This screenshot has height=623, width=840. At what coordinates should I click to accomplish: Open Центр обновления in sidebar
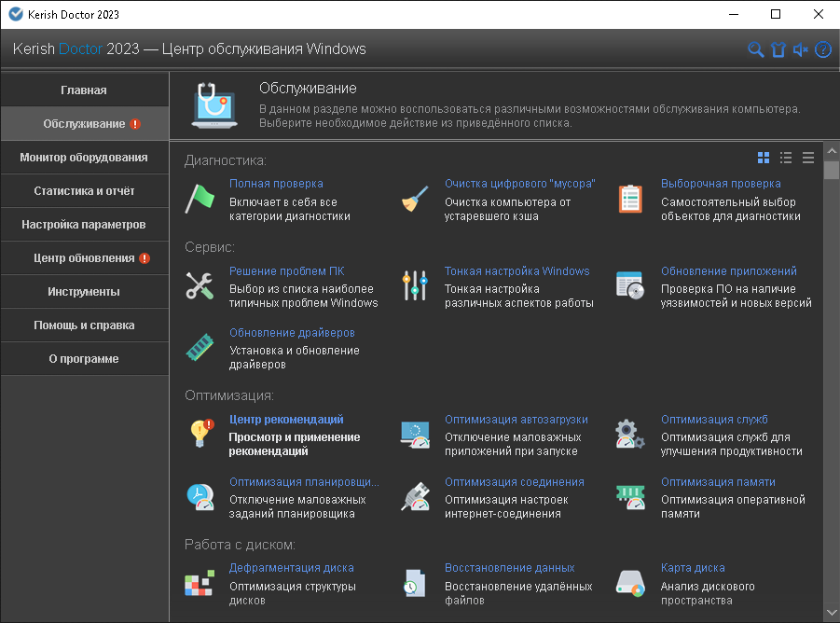click(84, 258)
